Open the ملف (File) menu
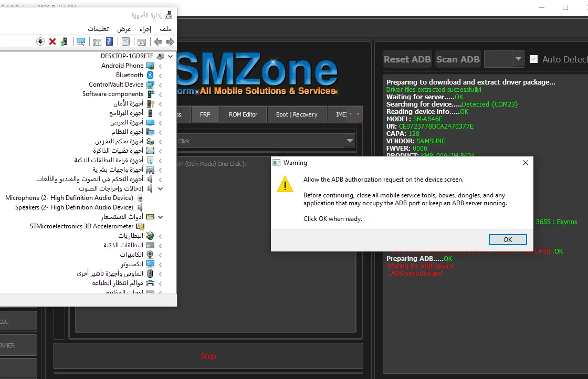588x379 pixels. click(x=165, y=29)
